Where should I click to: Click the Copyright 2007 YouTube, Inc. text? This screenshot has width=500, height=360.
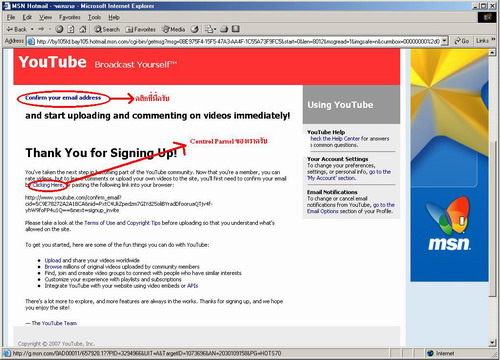point(56,343)
